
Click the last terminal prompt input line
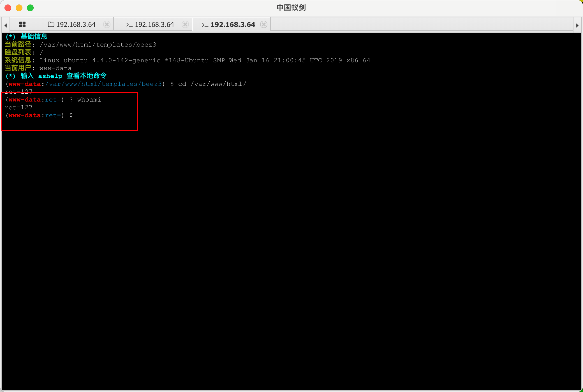tap(39, 115)
